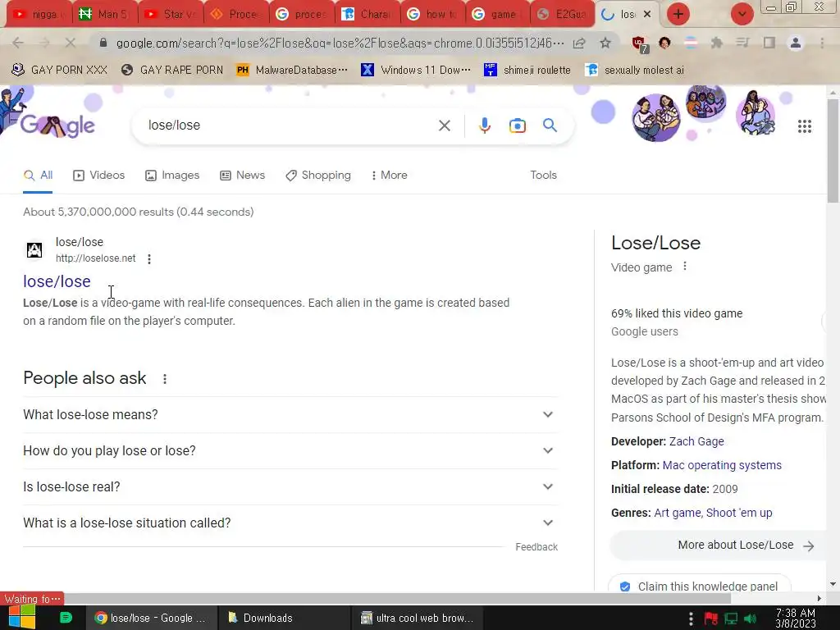840x630 pixels.
Task: Switch to the Charac browser tab
Action: 367,14
